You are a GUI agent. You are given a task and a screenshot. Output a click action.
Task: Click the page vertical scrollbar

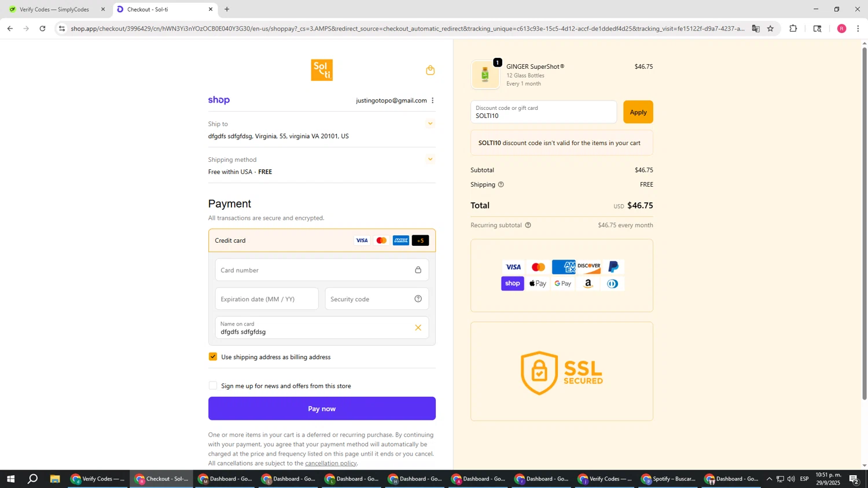(865, 223)
